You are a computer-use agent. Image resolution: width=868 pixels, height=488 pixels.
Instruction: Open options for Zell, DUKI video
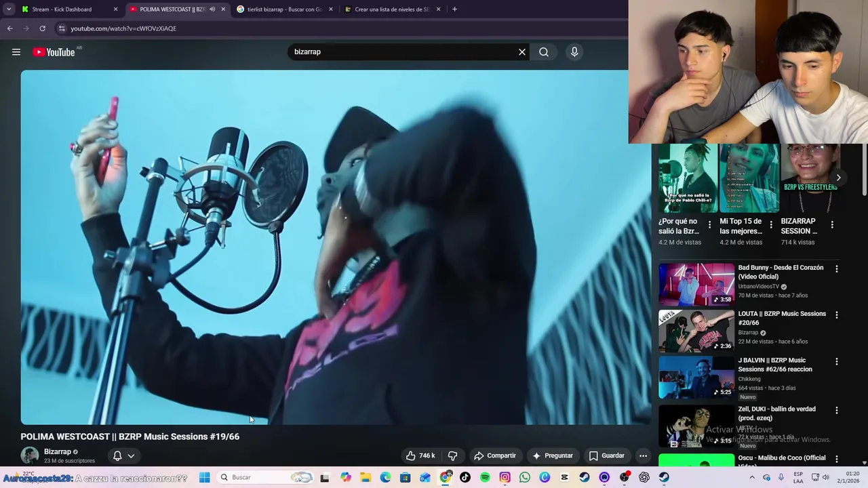point(836,411)
